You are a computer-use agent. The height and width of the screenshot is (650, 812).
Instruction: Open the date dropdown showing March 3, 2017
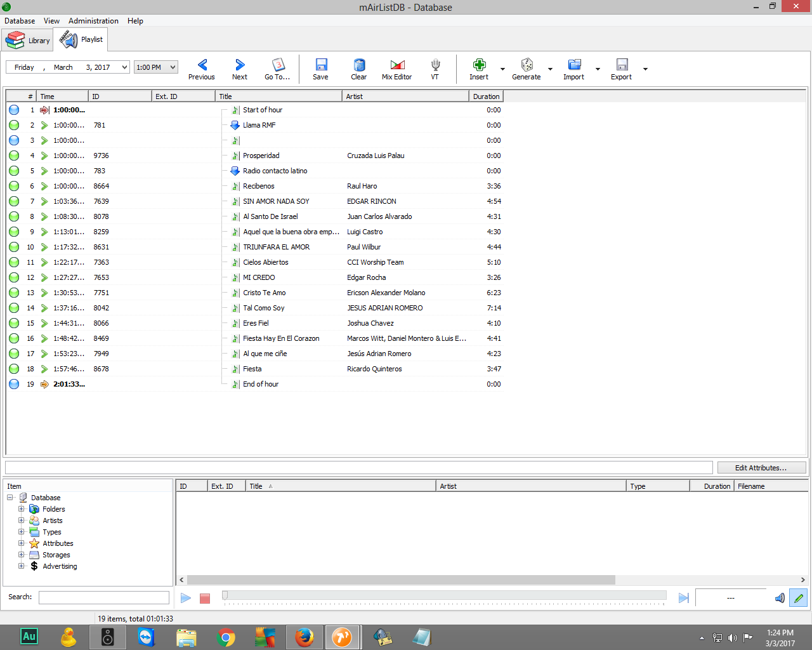(124, 67)
